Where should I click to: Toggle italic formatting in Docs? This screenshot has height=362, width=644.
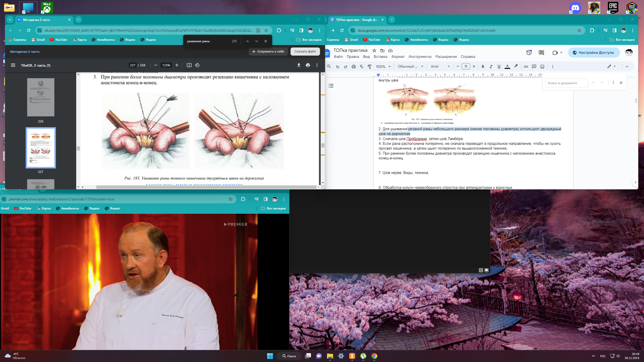(491, 66)
